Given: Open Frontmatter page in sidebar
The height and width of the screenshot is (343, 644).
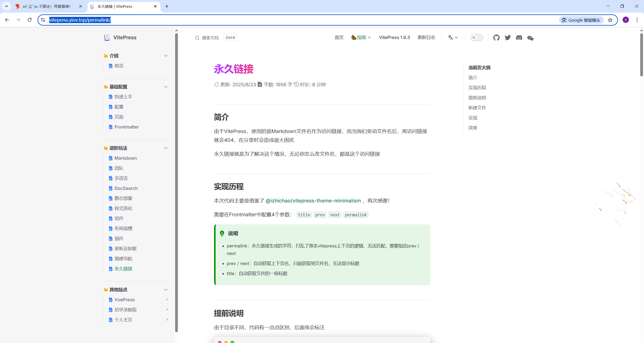Looking at the screenshot, I should pos(127,127).
